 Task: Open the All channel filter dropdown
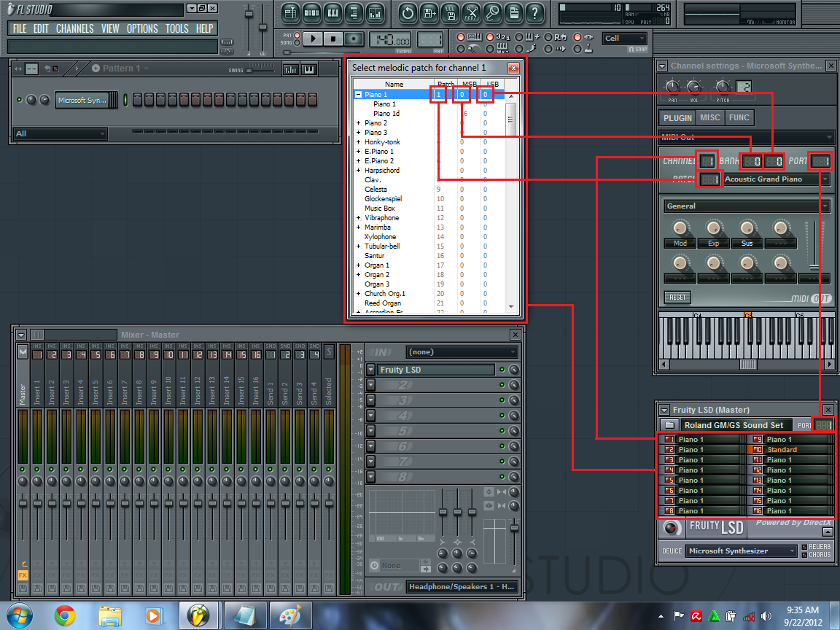[x=60, y=133]
